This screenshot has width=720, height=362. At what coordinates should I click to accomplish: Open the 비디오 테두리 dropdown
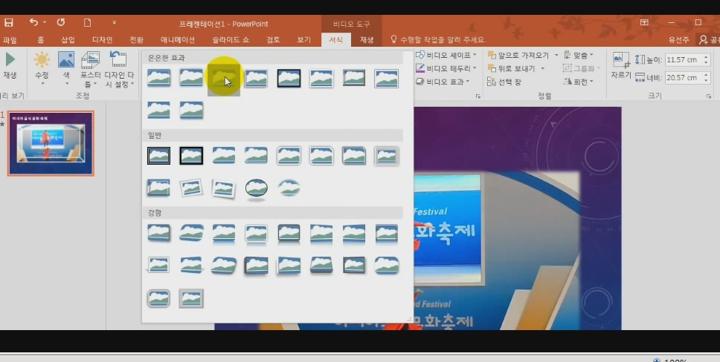[x=447, y=68]
